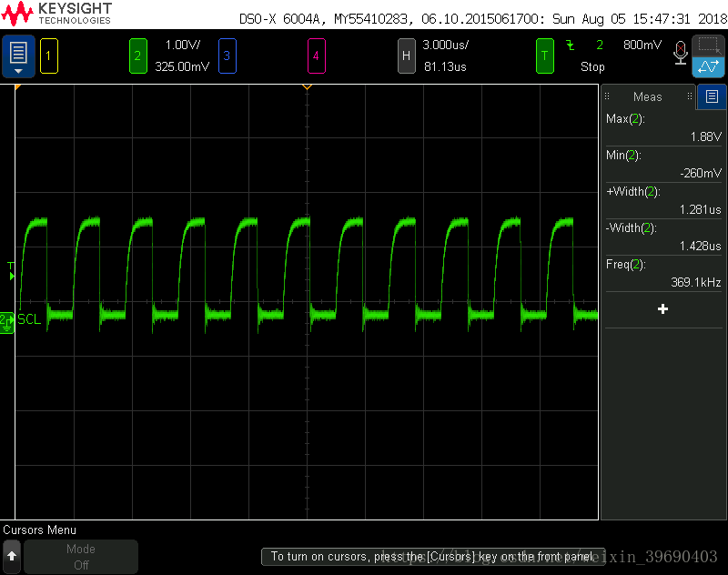Click the Meas panel header
This screenshot has height=575, width=728.
(x=648, y=96)
